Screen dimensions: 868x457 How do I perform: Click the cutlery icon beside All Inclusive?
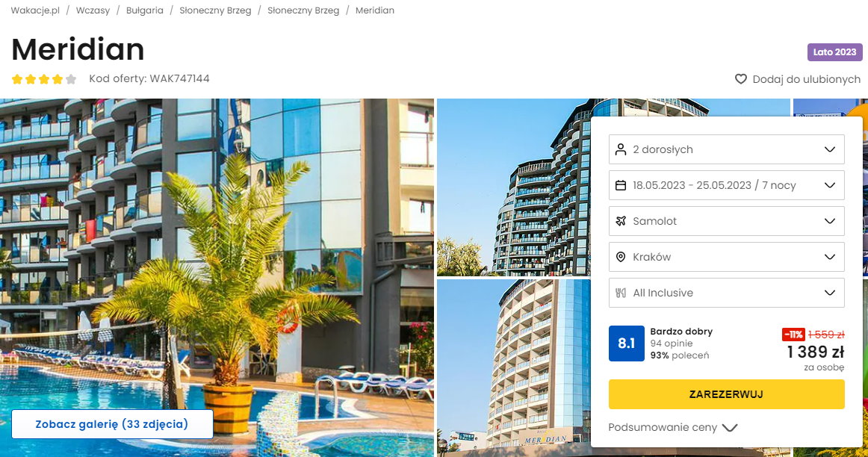coord(621,293)
